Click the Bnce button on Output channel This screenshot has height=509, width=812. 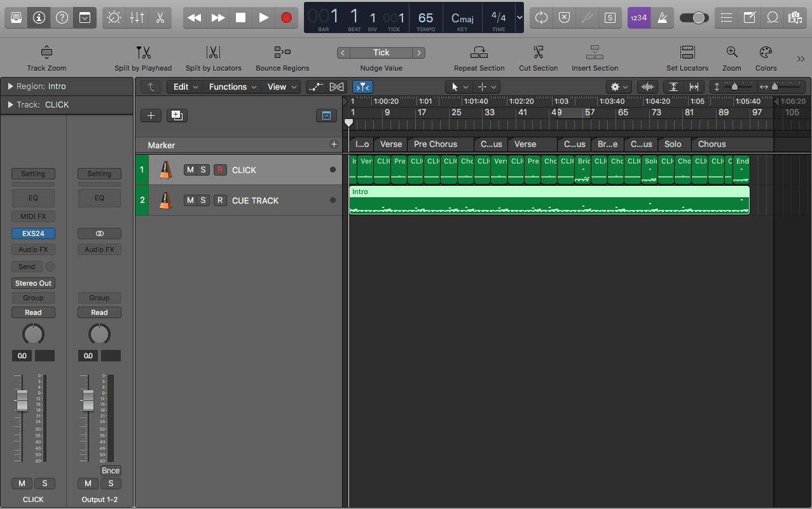click(x=111, y=471)
